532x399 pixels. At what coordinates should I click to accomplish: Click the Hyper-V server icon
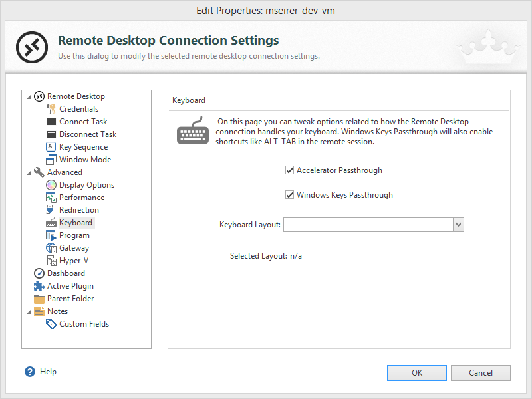coord(52,261)
